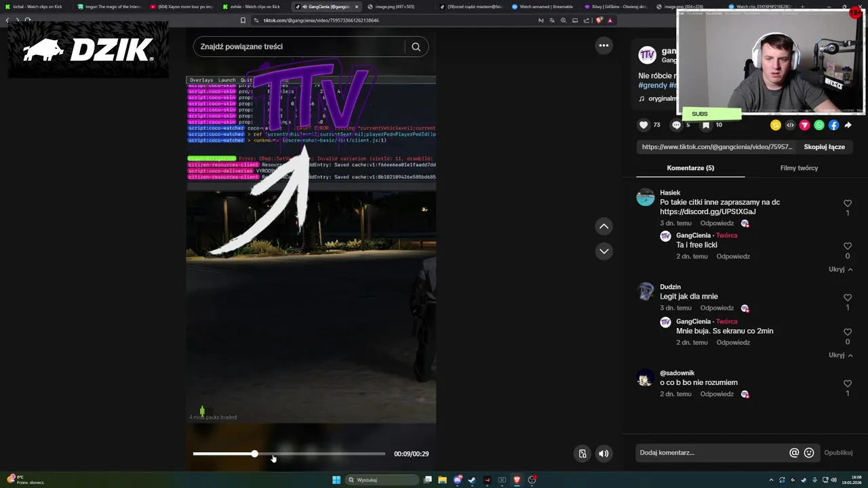
Task: Like the reply 'Mnie buja. Ss ekranu co 2min'
Action: [847, 332]
